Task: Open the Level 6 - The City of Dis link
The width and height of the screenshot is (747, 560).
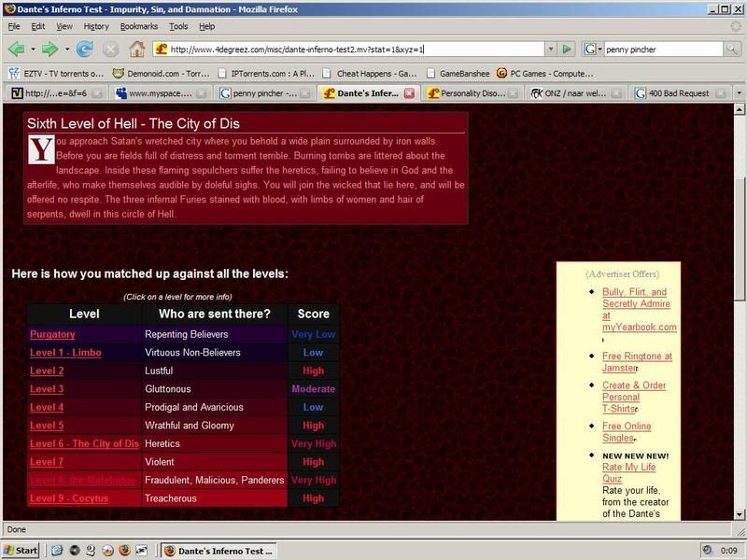Action: 84,443
